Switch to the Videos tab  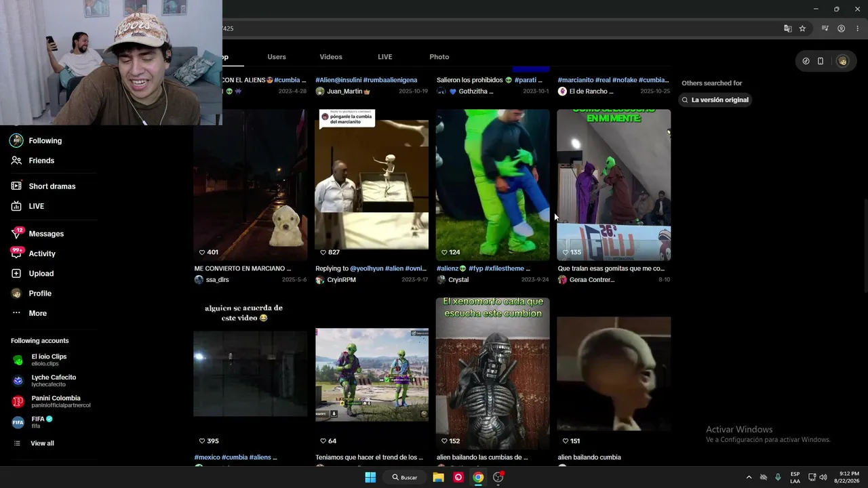click(331, 57)
